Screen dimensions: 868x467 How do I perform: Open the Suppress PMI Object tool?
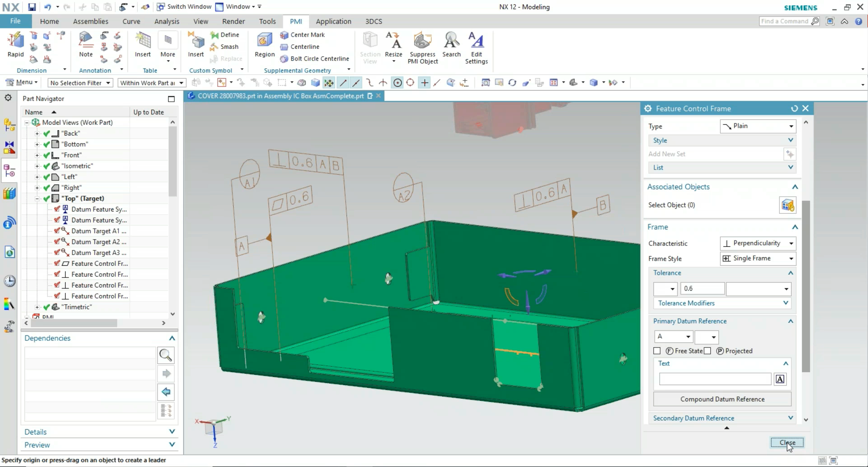422,47
